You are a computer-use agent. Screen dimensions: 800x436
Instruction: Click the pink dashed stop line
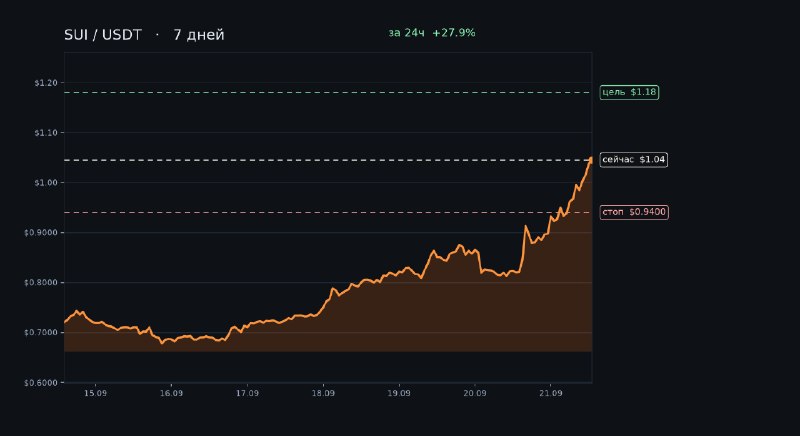coord(328,212)
